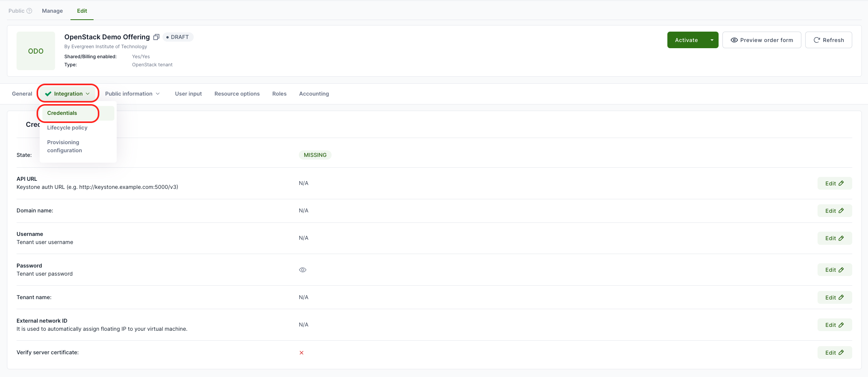868x377 pixels.
Task: Edit the Verify server certificate setting
Action: pyautogui.click(x=834, y=353)
